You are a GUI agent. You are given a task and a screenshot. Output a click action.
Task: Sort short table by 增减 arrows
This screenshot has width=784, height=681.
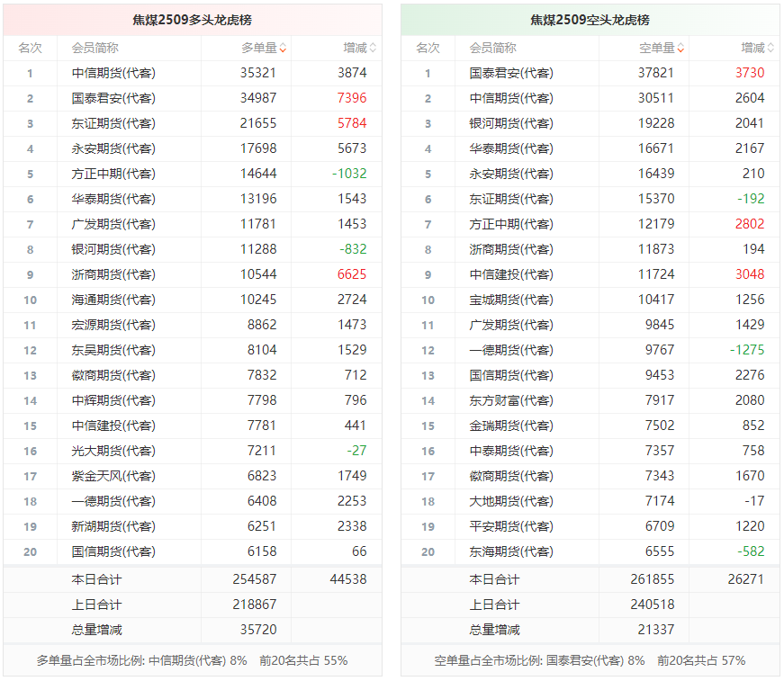[x=770, y=48]
